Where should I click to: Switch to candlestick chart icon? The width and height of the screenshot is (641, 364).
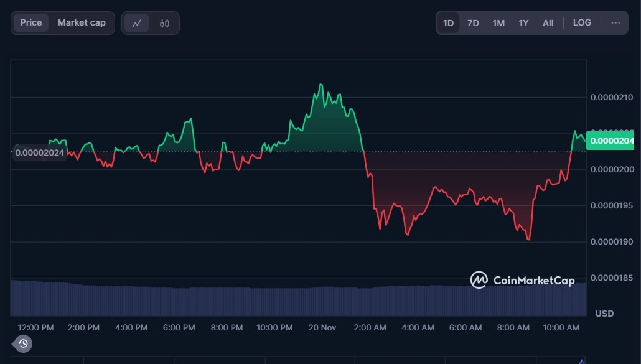164,23
